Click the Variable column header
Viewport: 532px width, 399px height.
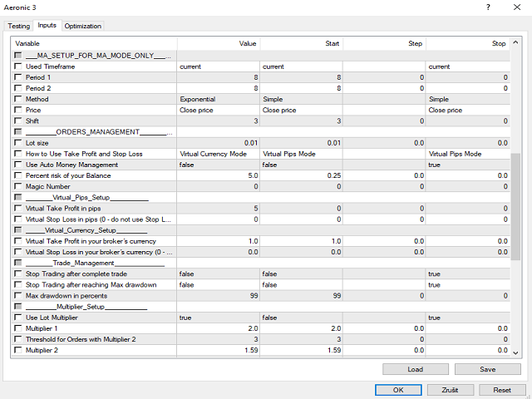[x=94, y=43]
